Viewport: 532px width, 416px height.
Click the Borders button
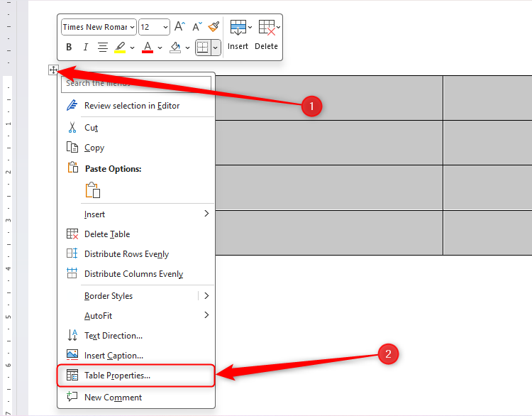pos(203,47)
